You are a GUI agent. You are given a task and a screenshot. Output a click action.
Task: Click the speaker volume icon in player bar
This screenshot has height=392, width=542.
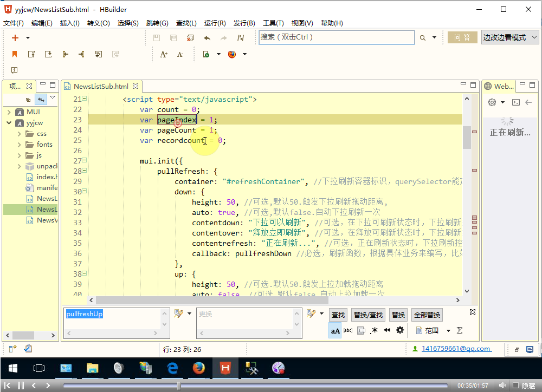tap(502, 385)
